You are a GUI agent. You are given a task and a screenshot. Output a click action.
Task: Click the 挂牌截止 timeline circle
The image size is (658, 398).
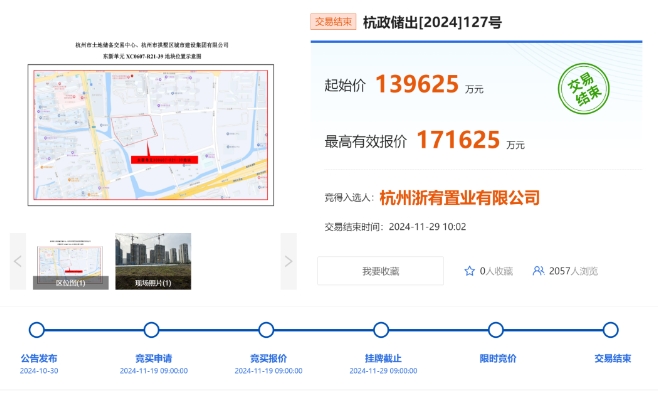pos(381,330)
